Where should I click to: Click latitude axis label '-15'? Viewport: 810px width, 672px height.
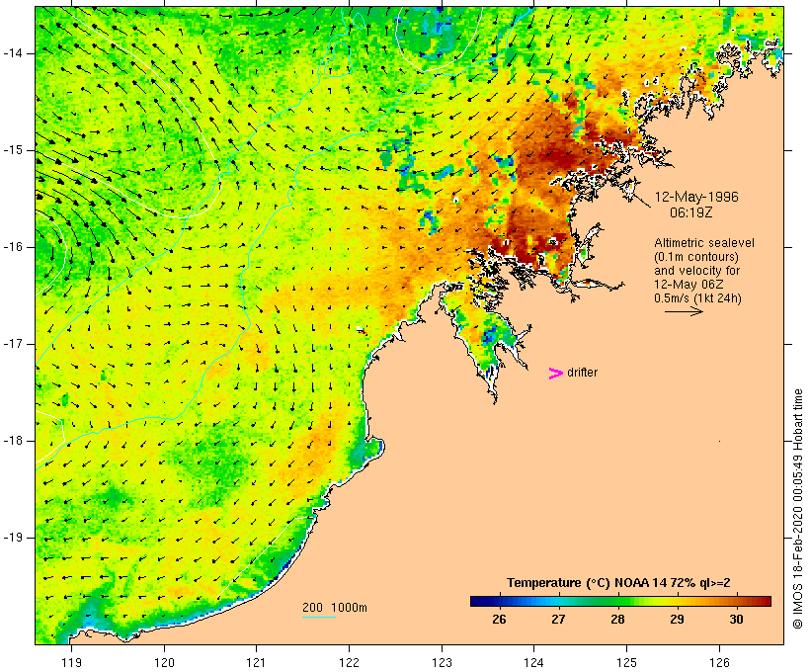(x=13, y=150)
